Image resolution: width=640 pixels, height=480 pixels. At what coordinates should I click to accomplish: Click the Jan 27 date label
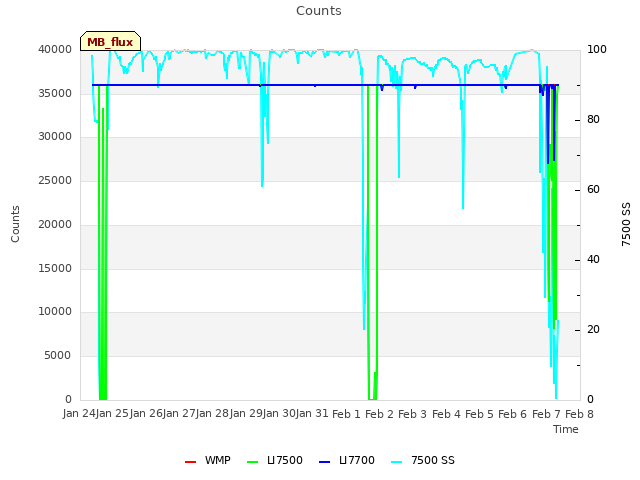[x=179, y=414]
